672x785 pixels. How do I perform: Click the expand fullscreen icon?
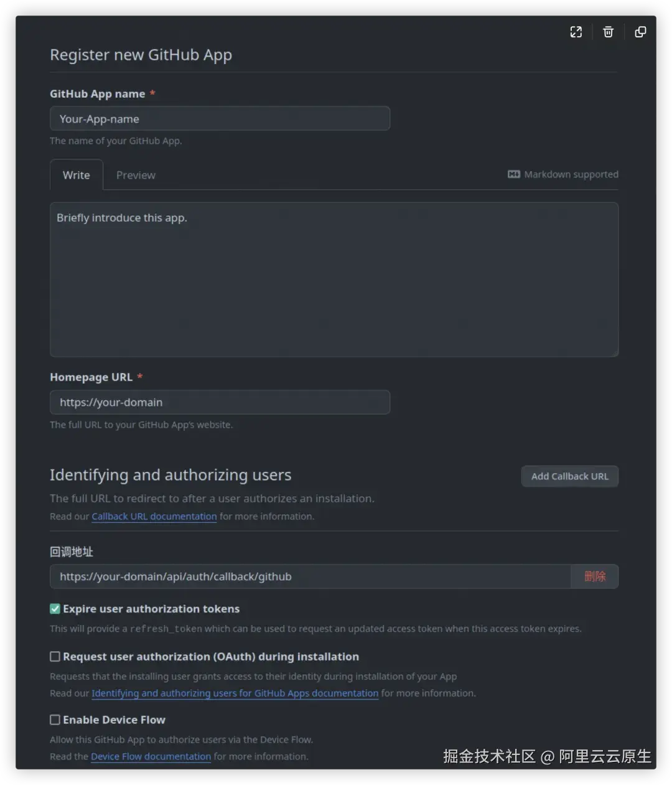click(x=576, y=32)
